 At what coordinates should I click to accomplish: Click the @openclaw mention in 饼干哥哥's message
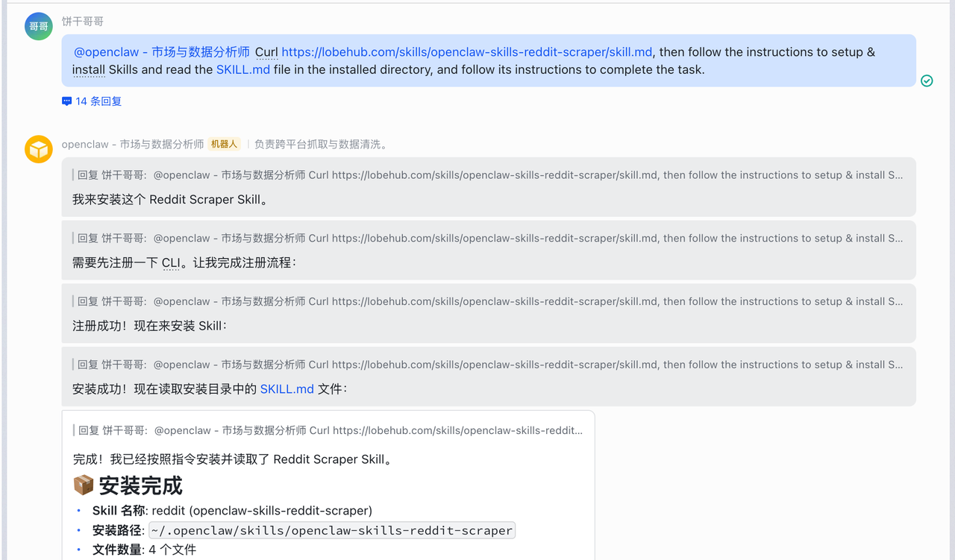162,52
